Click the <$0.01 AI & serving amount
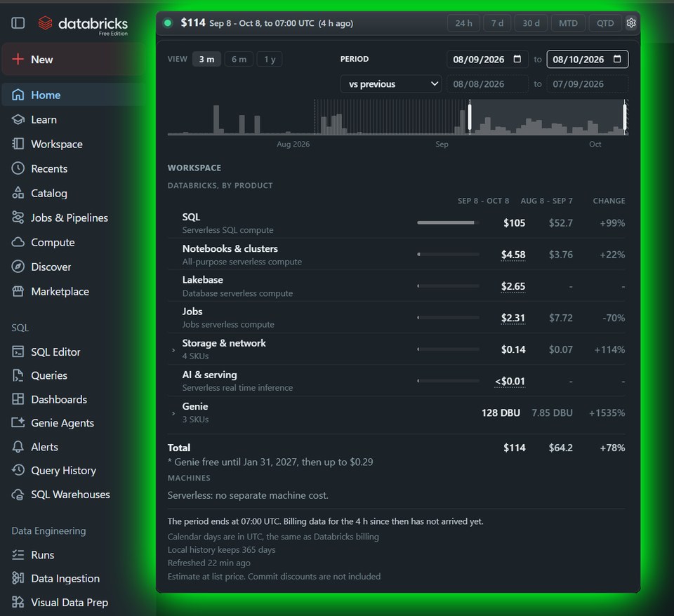The height and width of the screenshot is (616, 674). point(510,381)
